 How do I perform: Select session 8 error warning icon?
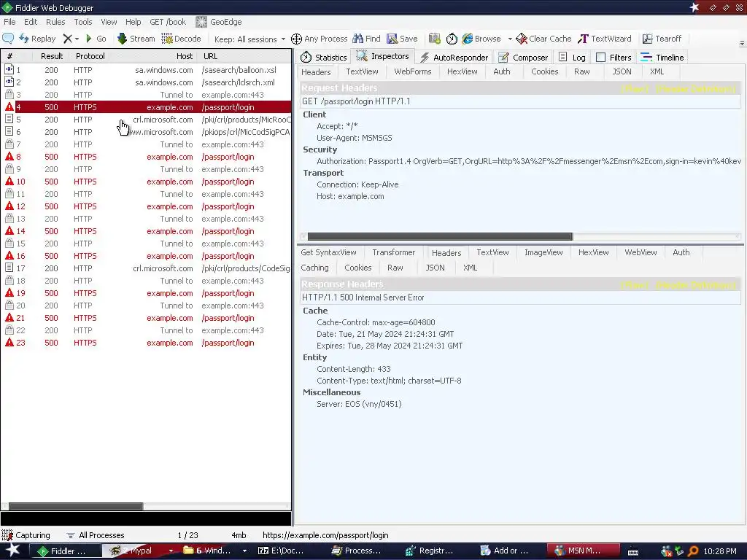tap(9, 156)
